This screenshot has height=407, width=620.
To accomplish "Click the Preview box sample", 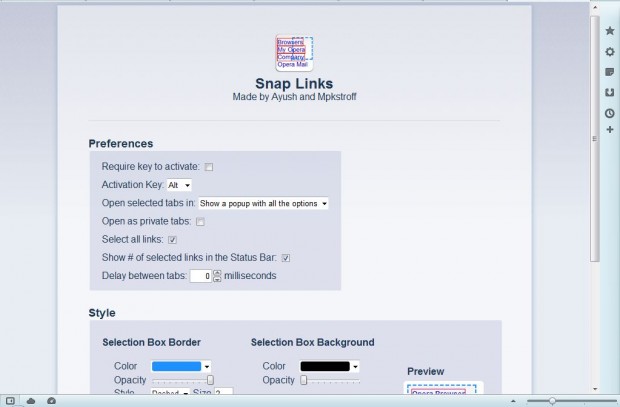I will [x=442, y=389].
